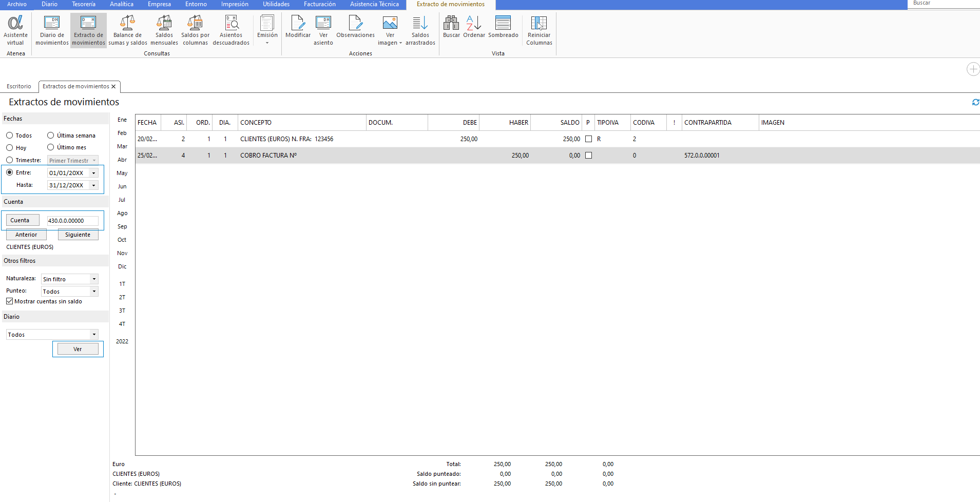Screen dimensions: 980x502
Task: Open the Asistencia Técnica menu
Action: 374,4
